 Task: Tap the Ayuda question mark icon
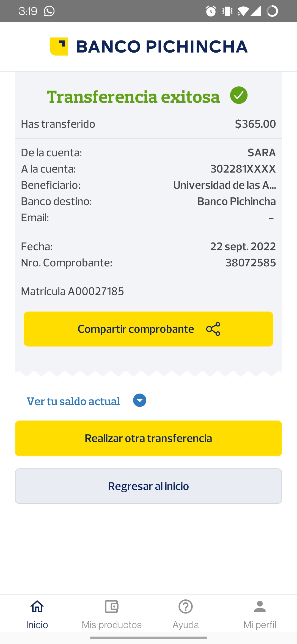tap(186, 607)
